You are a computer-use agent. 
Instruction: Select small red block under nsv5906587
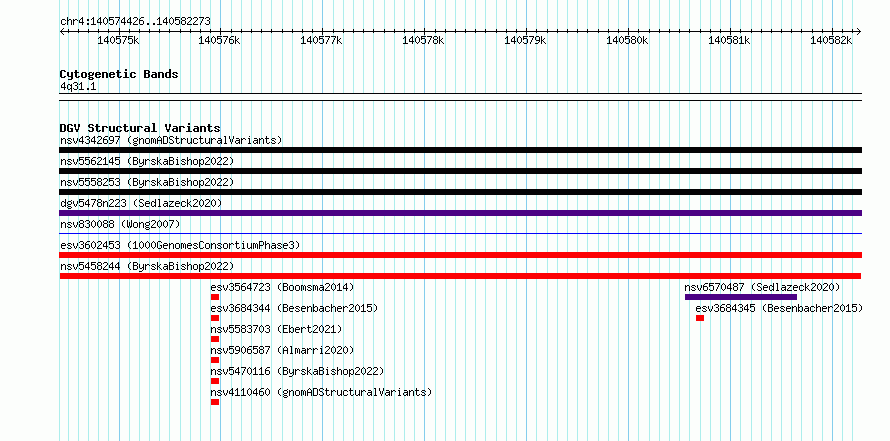[215, 360]
